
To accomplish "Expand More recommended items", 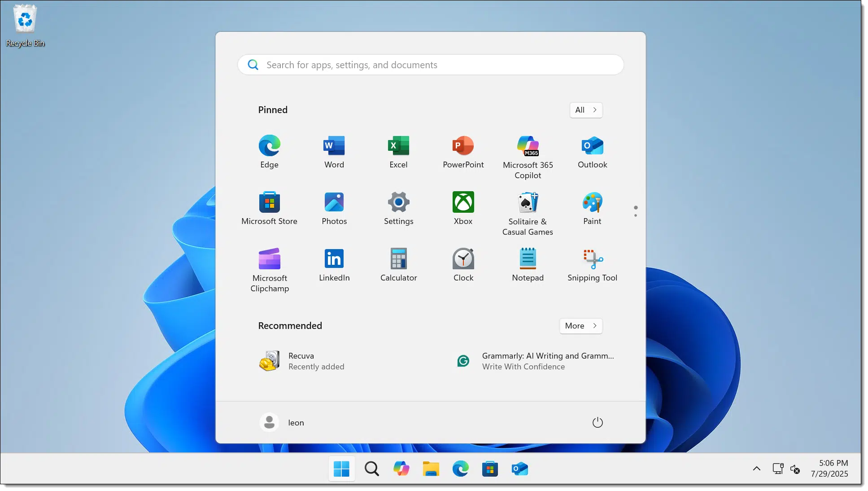I will click(x=581, y=326).
